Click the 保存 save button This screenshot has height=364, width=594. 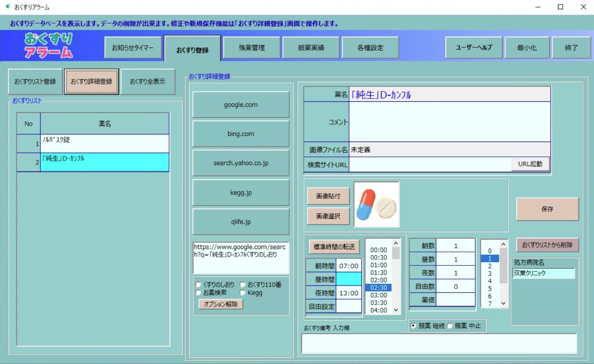pyautogui.click(x=547, y=209)
